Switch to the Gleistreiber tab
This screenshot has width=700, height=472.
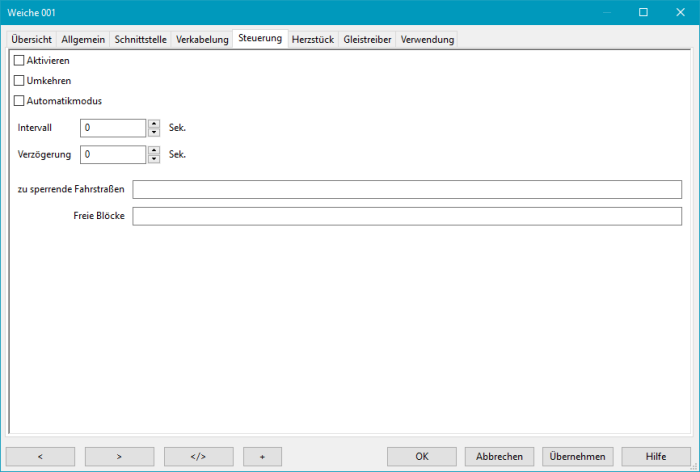coord(367,39)
